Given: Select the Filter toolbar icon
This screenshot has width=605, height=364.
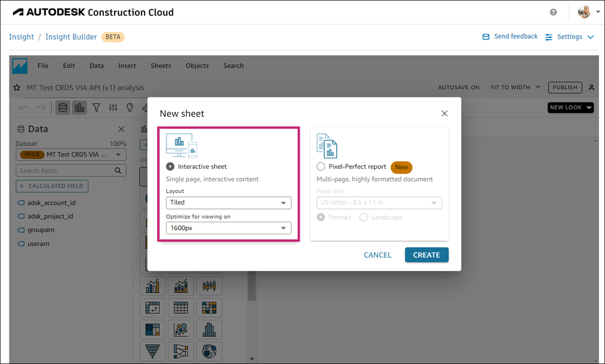Looking at the screenshot, I should [x=96, y=107].
